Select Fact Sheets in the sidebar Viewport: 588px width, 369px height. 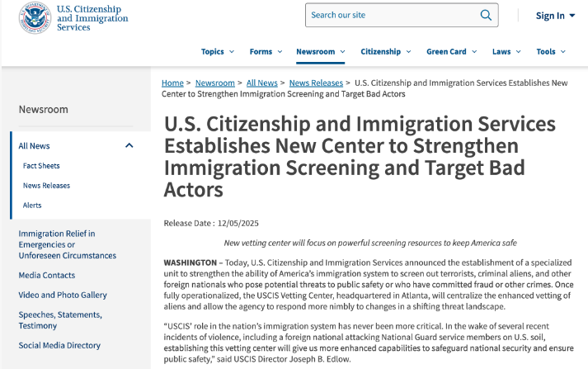41,166
